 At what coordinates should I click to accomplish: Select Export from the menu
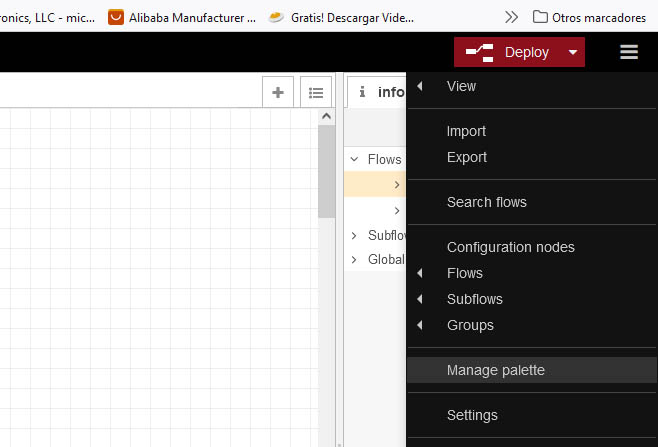(532, 157)
